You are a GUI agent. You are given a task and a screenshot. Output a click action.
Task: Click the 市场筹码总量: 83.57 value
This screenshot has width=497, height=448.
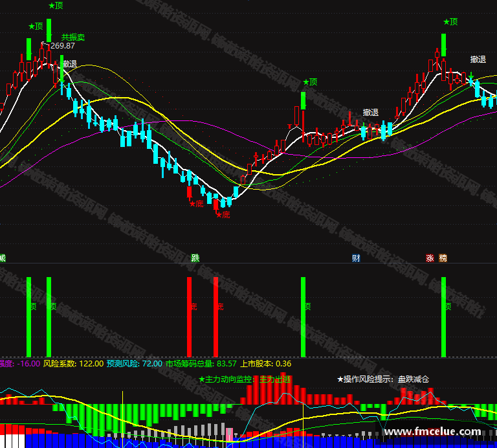tap(201, 364)
